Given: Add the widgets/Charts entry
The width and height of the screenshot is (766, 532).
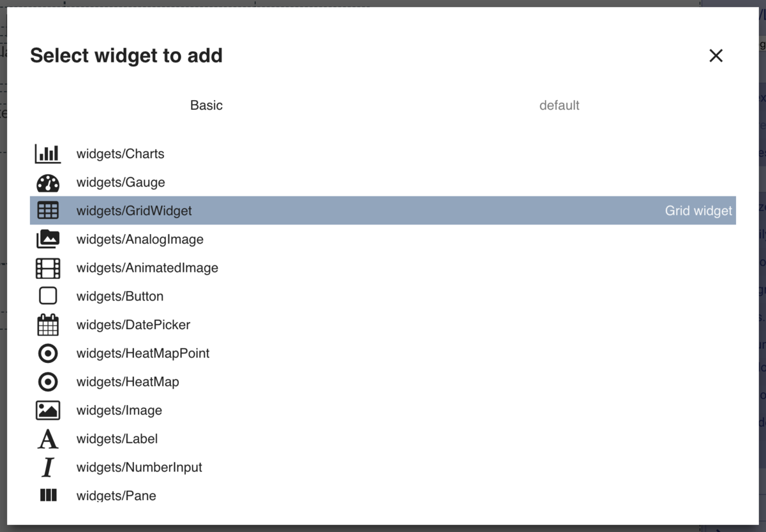Looking at the screenshot, I should click(383, 154).
